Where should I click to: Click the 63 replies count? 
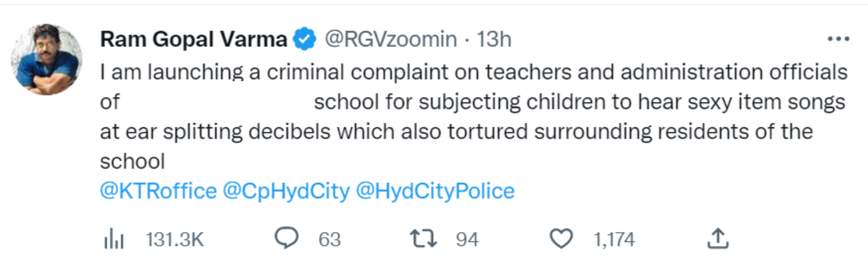[x=329, y=239]
